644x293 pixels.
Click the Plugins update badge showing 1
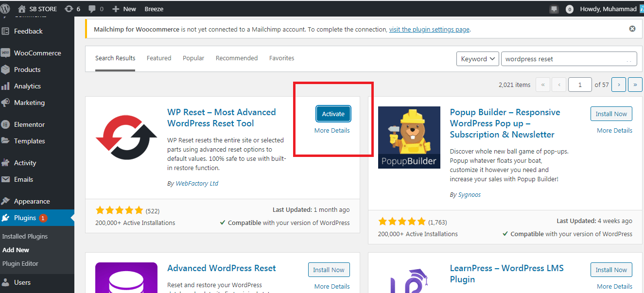pos(43,218)
